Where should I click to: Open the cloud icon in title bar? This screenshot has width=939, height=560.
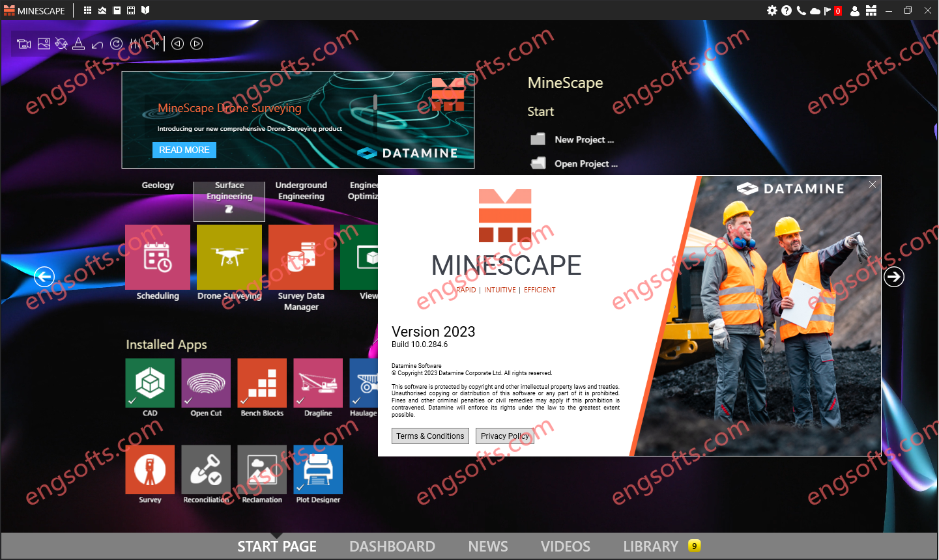click(x=815, y=10)
